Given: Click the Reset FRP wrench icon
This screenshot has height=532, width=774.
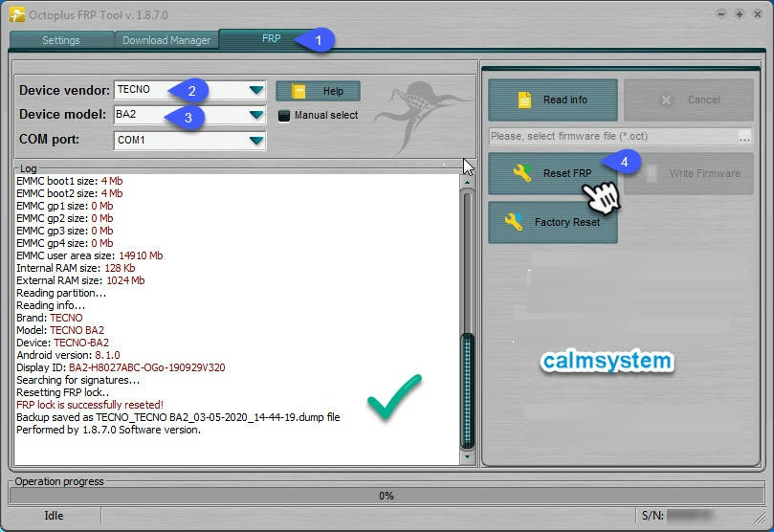Looking at the screenshot, I should click(521, 173).
